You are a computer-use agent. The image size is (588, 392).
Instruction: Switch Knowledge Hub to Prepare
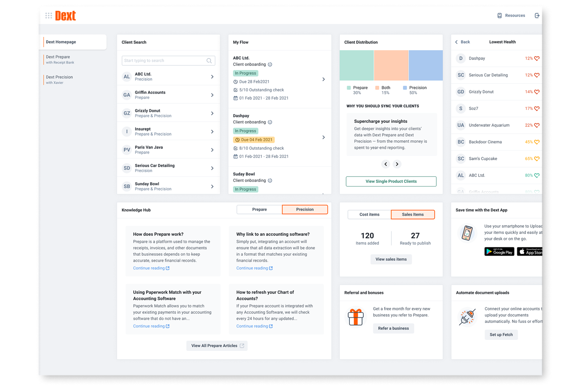[x=259, y=209]
